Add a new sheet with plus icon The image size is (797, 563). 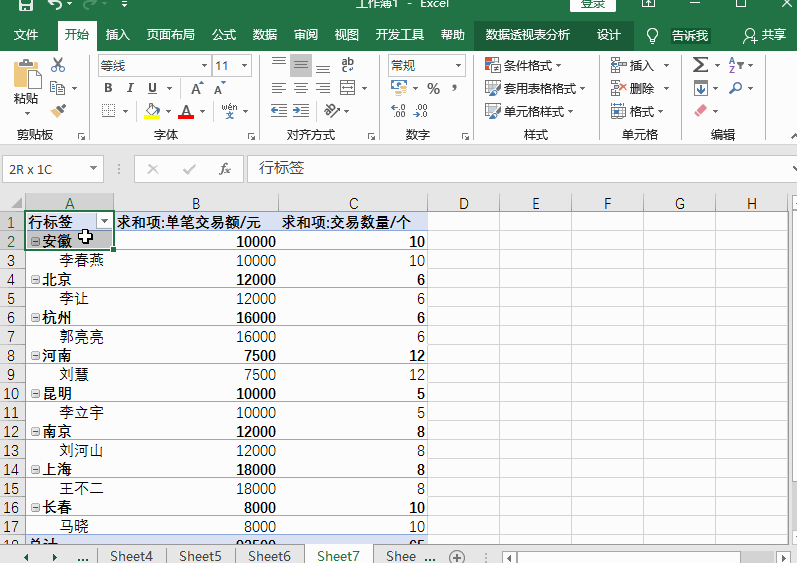tap(457, 556)
